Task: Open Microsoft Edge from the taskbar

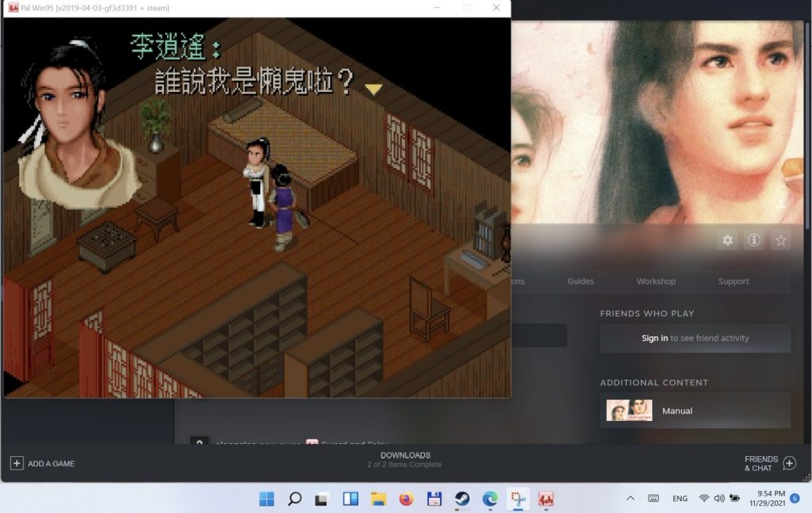Action: [490, 499]
